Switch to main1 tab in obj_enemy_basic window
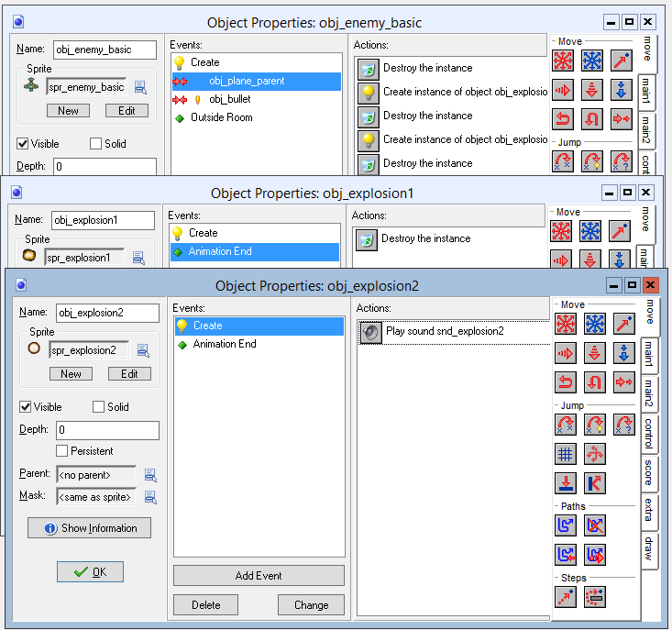 point(645,91)
